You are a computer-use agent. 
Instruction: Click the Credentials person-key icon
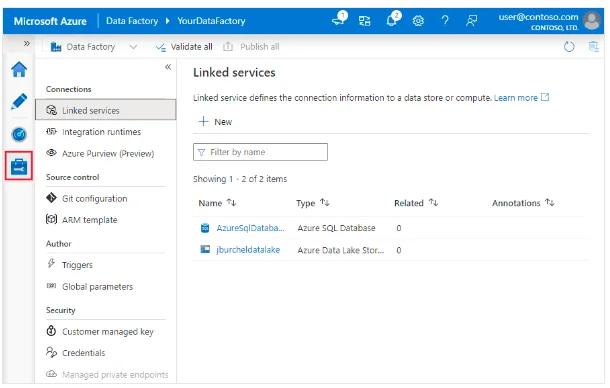(51, 352)
